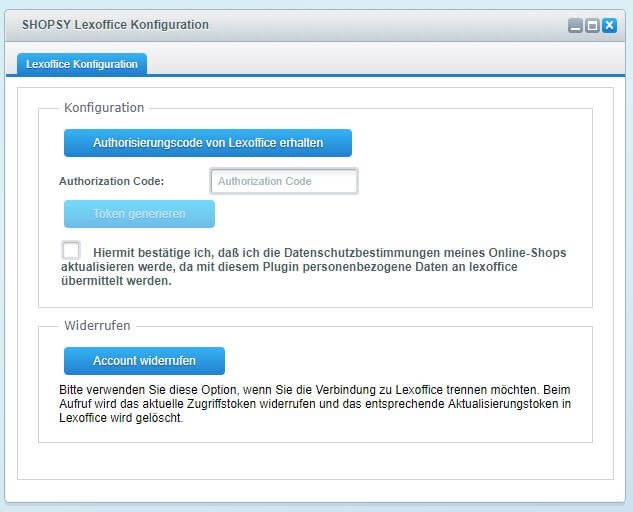The width and height of the screenshot is (633, 512).
Task: Minimize the SHOPSY Lexoffice Konfiguration window
Action: pyautogui.click(x=575, y=26)
